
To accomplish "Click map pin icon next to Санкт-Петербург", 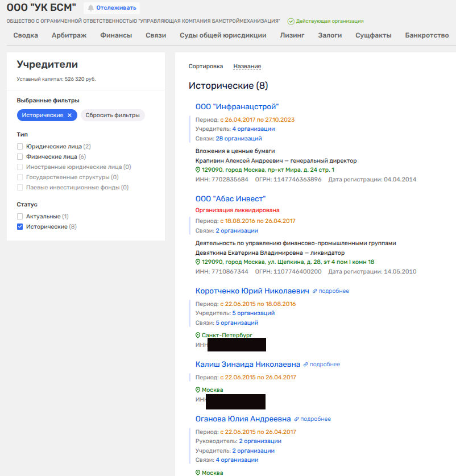I will [x=198, y=336].
